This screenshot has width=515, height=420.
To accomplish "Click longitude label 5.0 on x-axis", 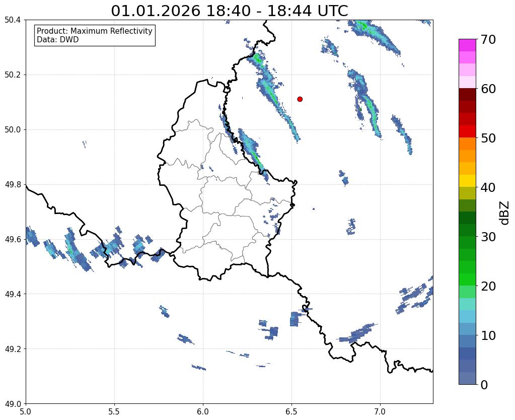I will pyautogui.click(x=26, y=411).
